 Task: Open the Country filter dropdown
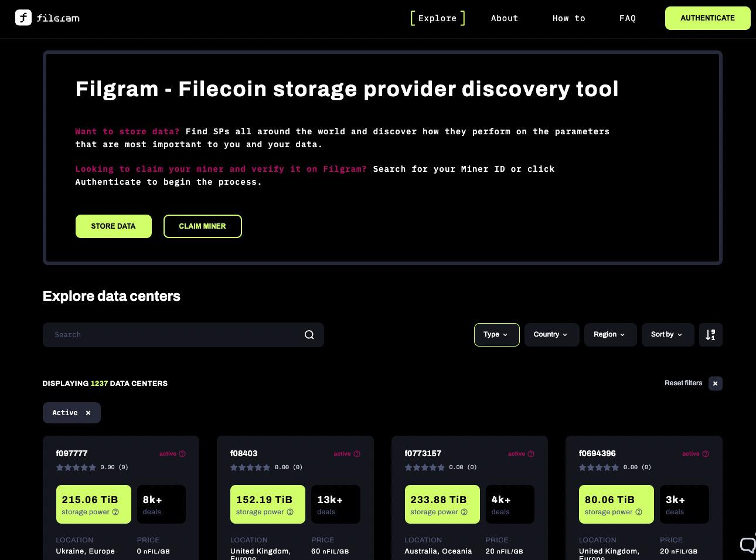(x=551, y=335)
